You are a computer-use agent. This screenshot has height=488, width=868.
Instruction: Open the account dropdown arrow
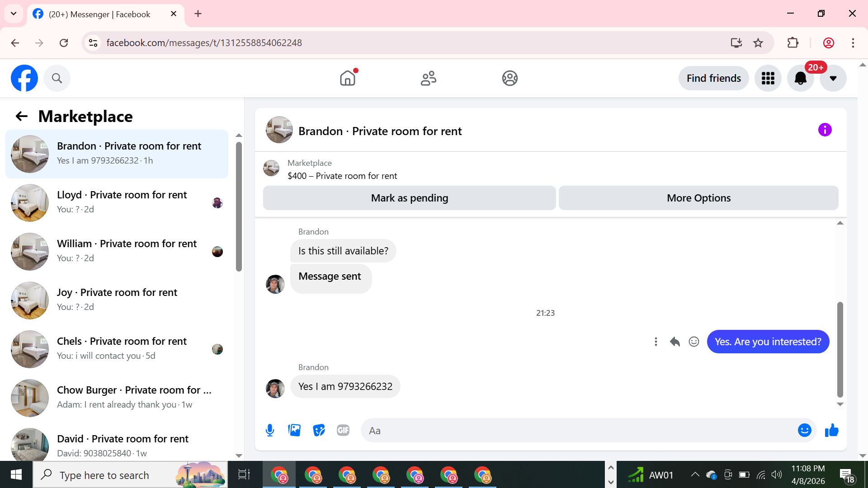point(833,78)
